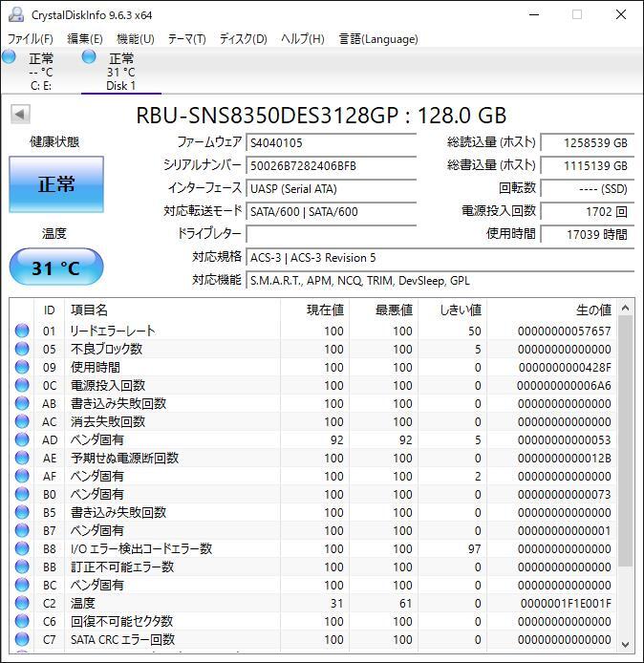Viewport: 644px width, 663px height.
Task: Click the status icon for row C7
Action: pos(22,639)
